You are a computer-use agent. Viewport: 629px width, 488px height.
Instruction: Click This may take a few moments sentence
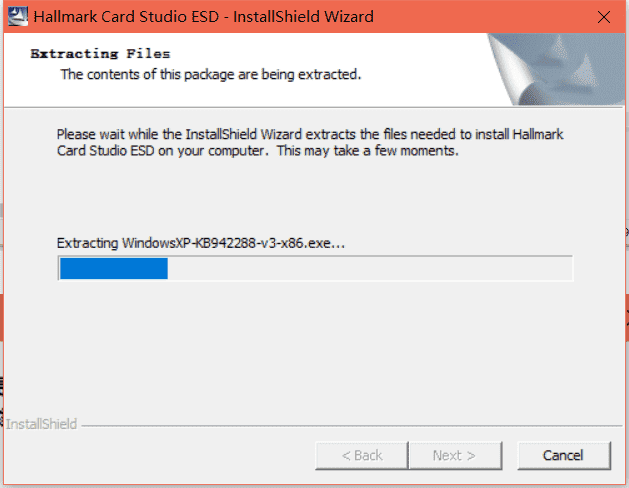click(x=367, y=151)
